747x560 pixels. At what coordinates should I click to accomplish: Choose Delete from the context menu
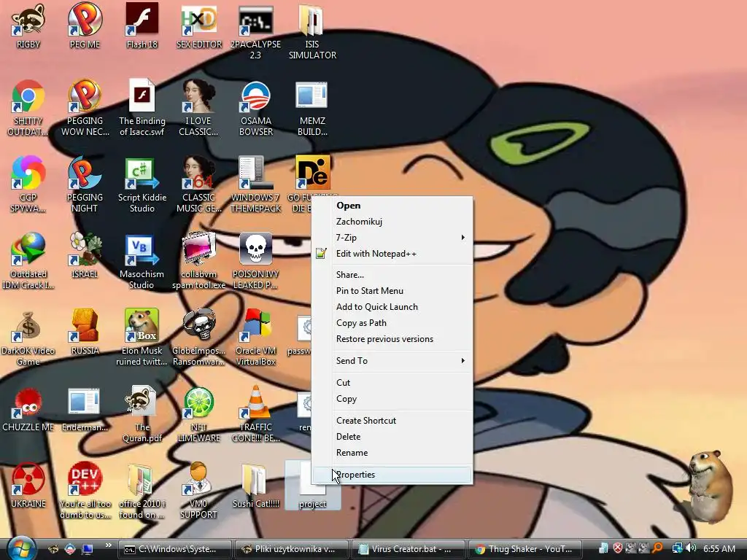point(392,437)
